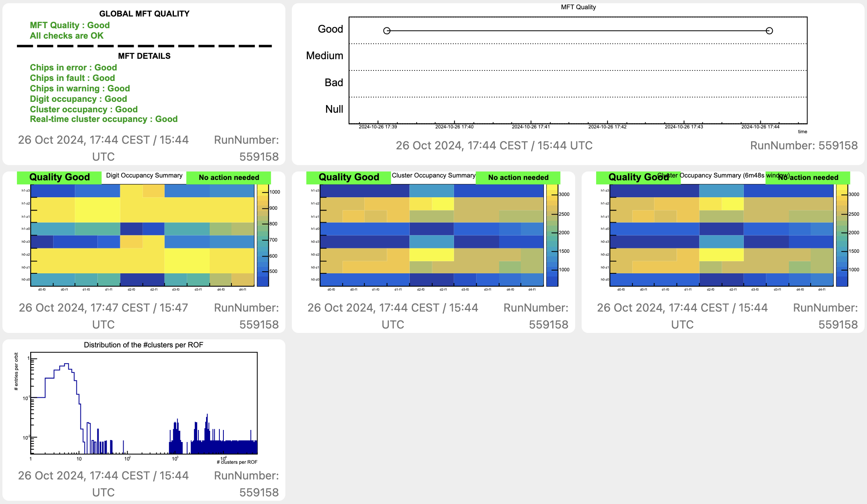867x504 pixels.
Task: Click the 'Quality Good' badge on Digit Occupancy Summary
Action: [x=59, y=178]
